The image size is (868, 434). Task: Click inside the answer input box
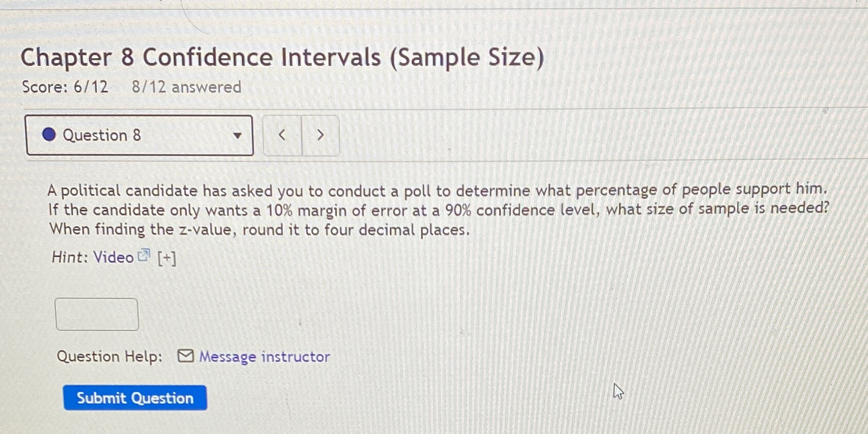tap(97, 313)
